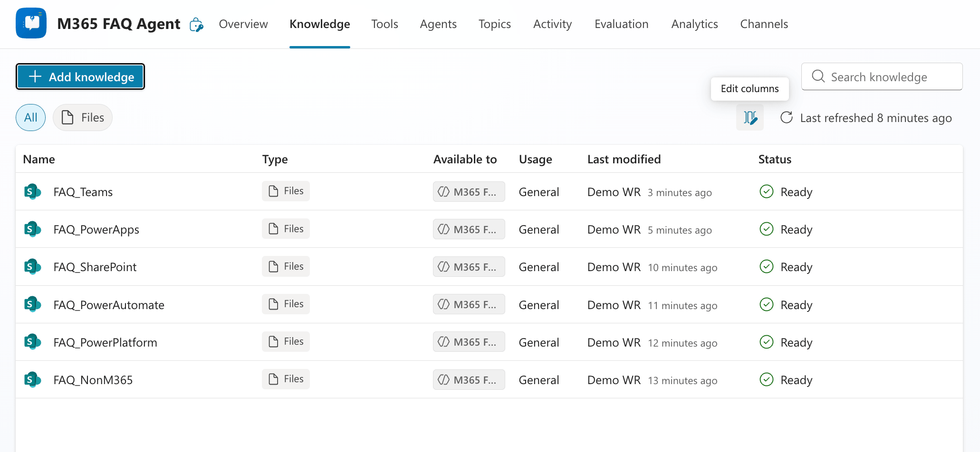Click the 13 minutes ago timestamp
This screenshot has height=452, width=980.
(x=682, y=380)
